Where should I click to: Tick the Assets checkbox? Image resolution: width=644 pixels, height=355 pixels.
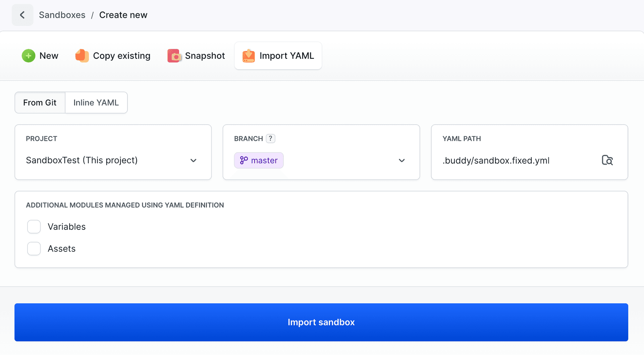(x=34, y=249)
